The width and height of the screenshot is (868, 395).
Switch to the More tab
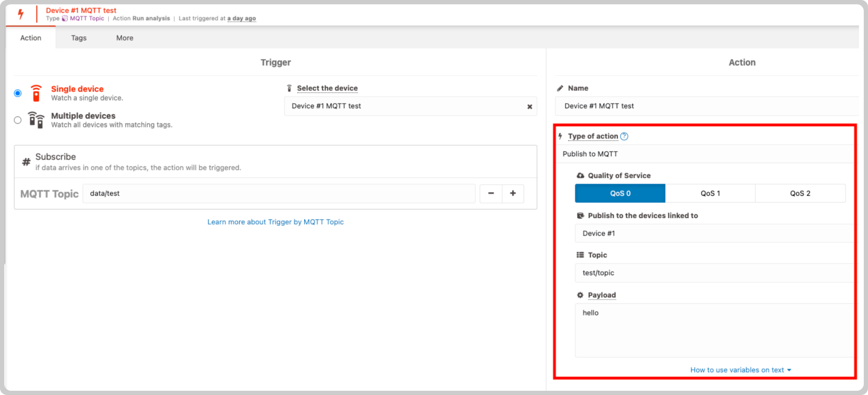pyautogui.click(x=125, y=38)
